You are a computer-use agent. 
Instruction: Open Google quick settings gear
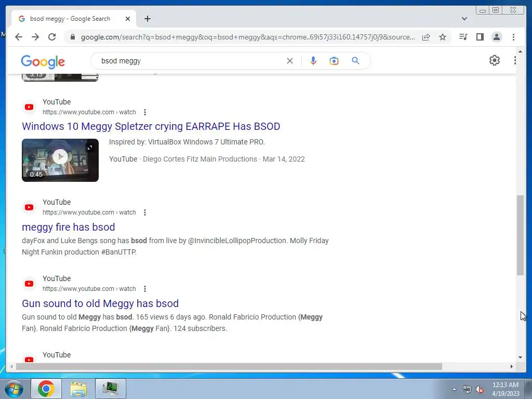click(x=495, y=60)
